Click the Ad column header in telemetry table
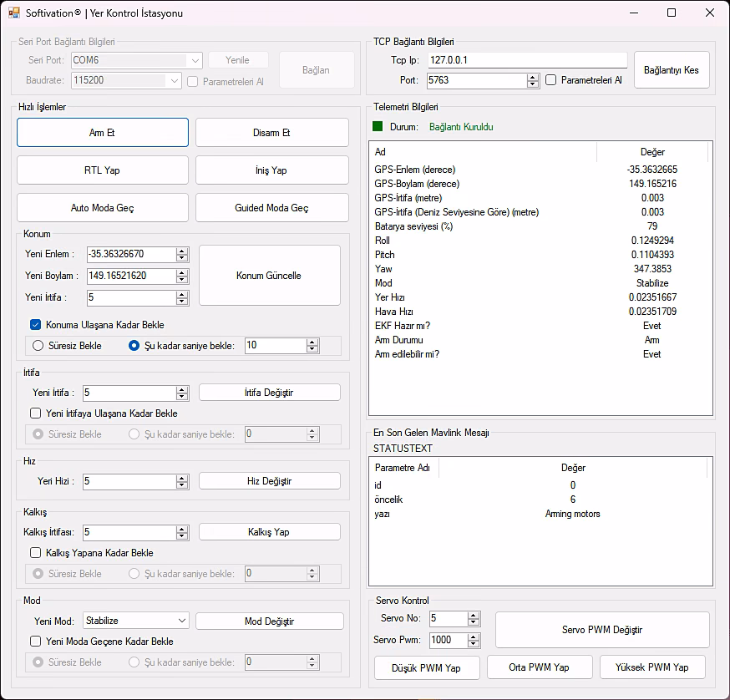Viewport: 730px width, 700px height. [484, 152]
